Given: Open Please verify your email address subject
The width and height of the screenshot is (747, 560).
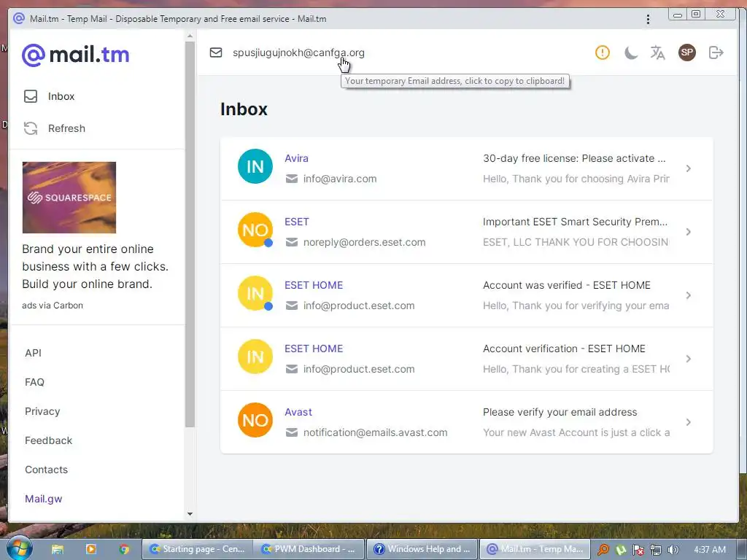Looking at the screenshot, I should pos(560,412).
